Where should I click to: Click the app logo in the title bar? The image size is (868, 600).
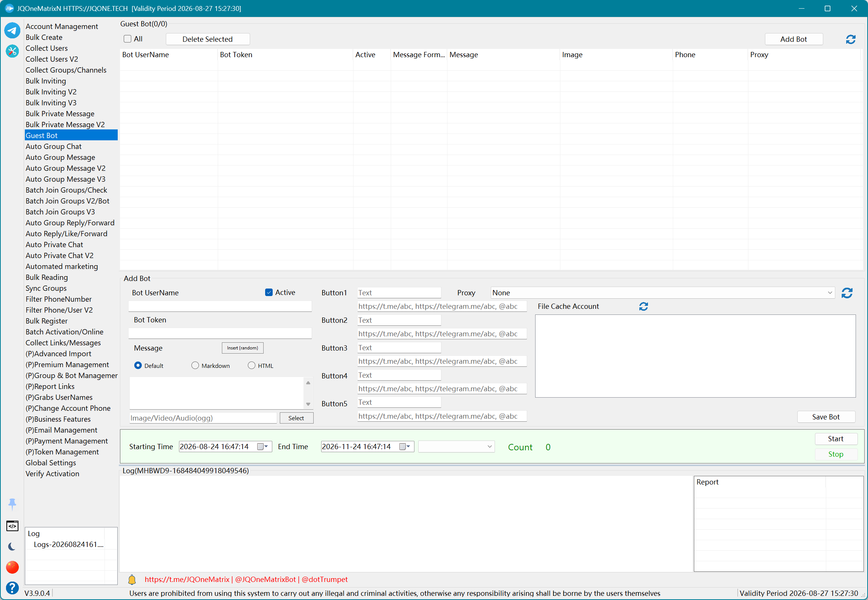pos(9,8)
